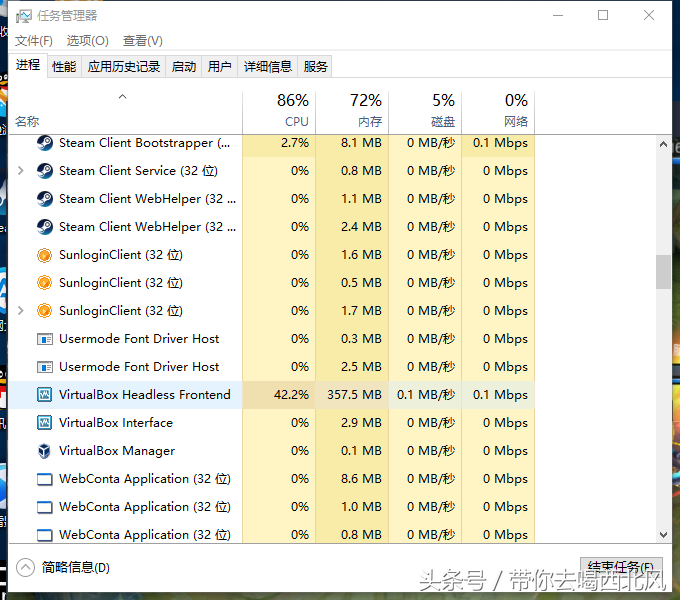Switch to the 应用历史记录 tab
Screen dimensions: 680x600
click(x=124, y=67)
